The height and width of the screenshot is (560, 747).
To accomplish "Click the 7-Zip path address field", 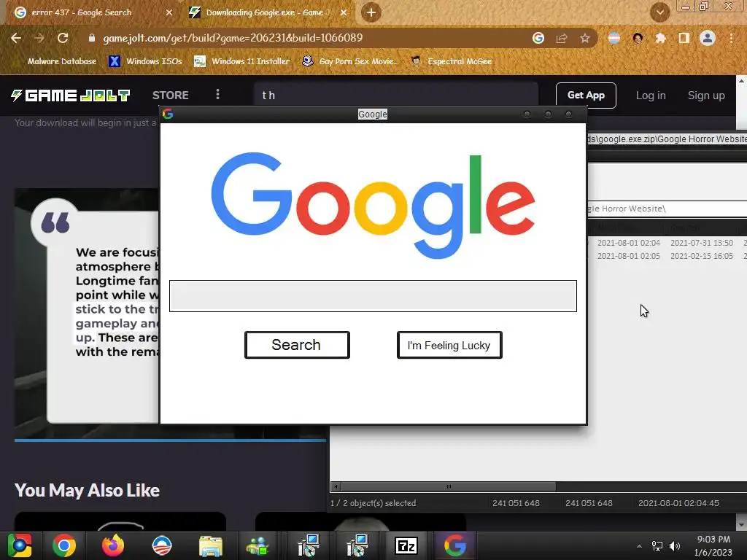I will (667, 209).
